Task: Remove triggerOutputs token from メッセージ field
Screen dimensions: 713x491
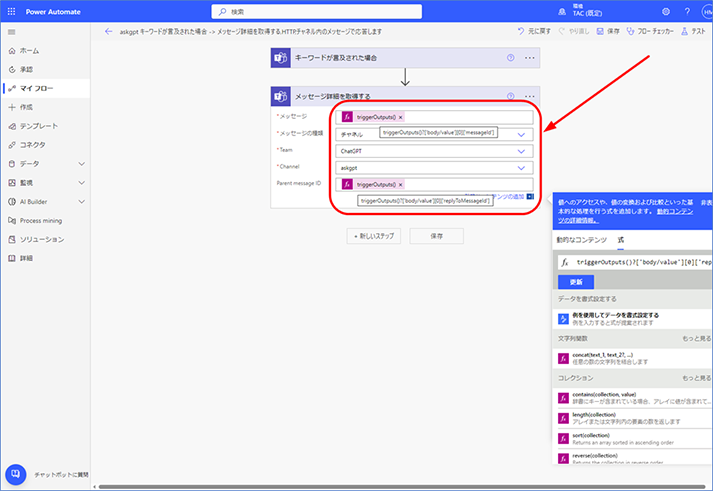Action: [x=401, y=117]
